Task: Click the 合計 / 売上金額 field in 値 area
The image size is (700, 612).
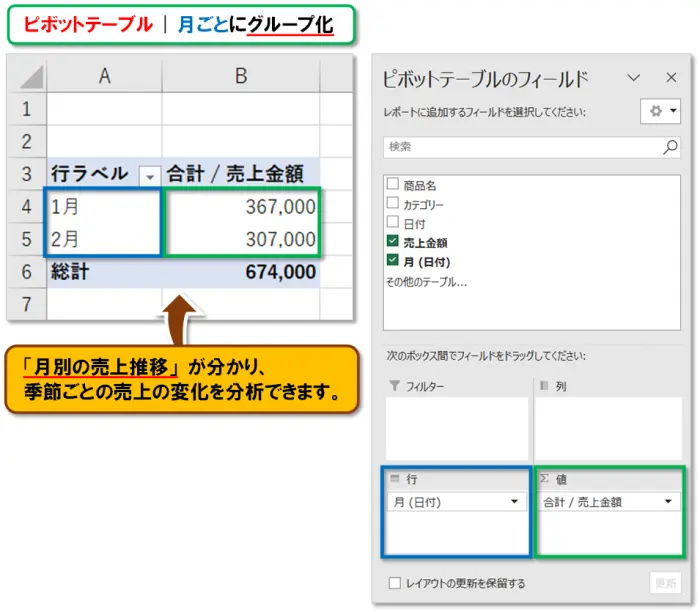Action: click(609, 502)
